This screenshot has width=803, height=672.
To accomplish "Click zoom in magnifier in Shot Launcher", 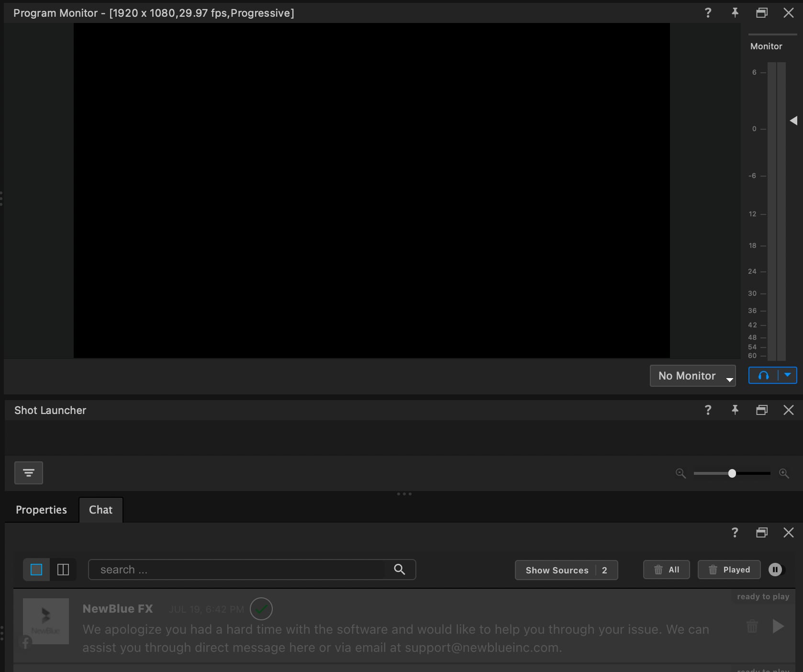I will coord(784,473).
